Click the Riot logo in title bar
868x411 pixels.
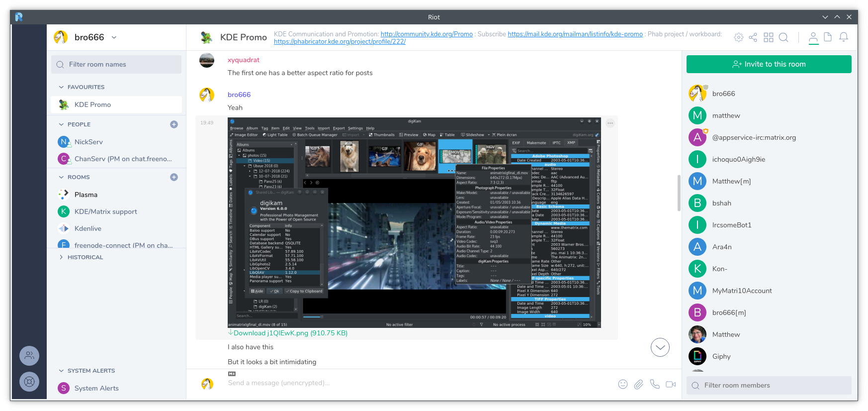tap(19, 17)
